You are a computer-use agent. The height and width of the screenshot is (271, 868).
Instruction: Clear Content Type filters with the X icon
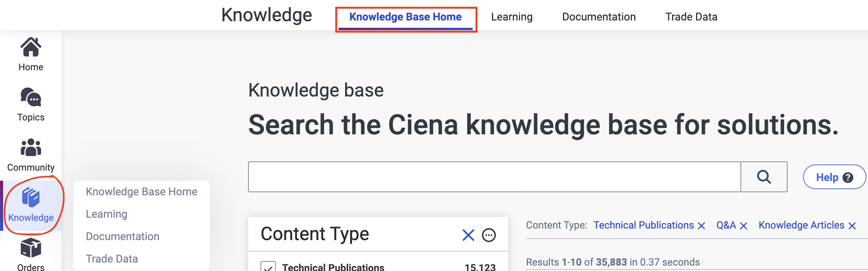pyautogui.click(x=468, y=235)
